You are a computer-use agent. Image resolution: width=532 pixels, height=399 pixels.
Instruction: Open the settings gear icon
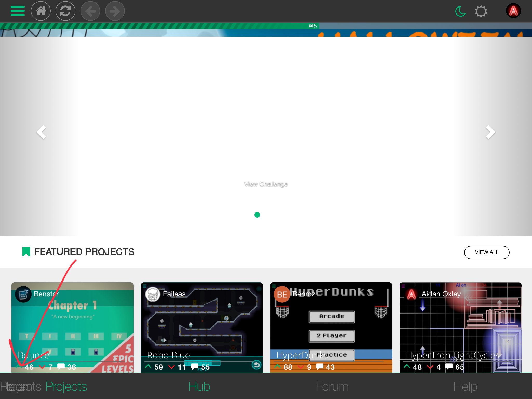[481, 11]
